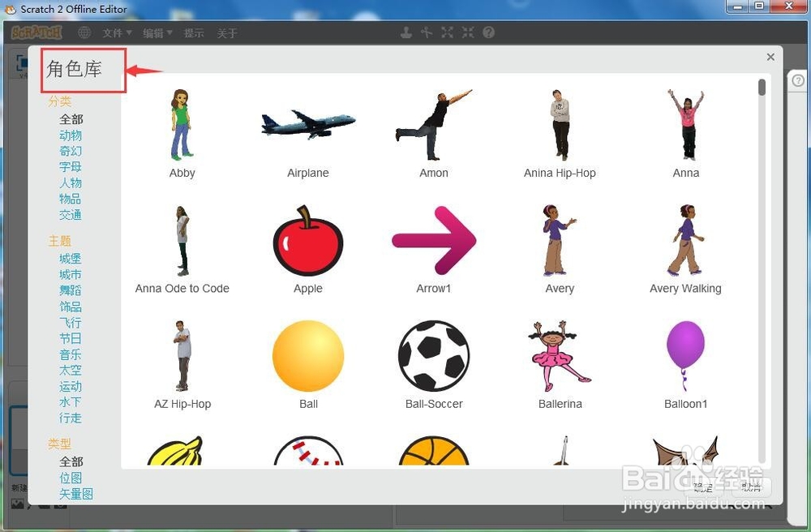This screenshot has height=532, width=811.
Task: Pick the bat sprite in bottom row
Action: tap(686, 451)
